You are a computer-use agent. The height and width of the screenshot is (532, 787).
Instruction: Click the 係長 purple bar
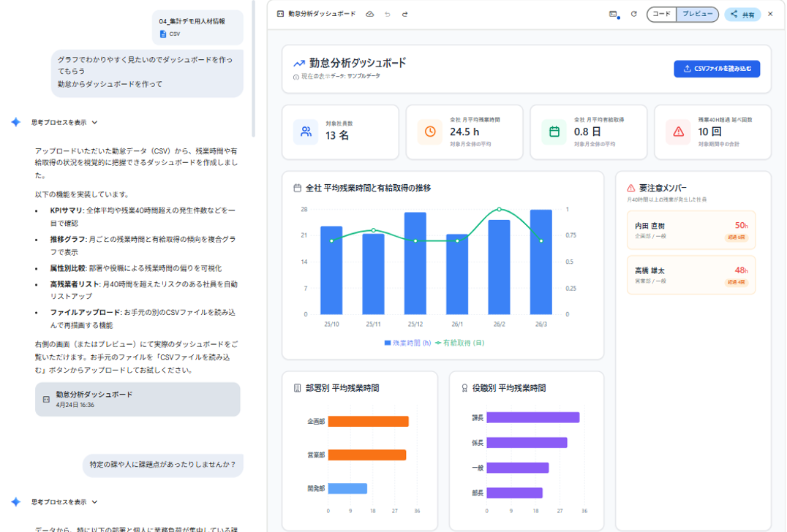click(x=527, y=443)
